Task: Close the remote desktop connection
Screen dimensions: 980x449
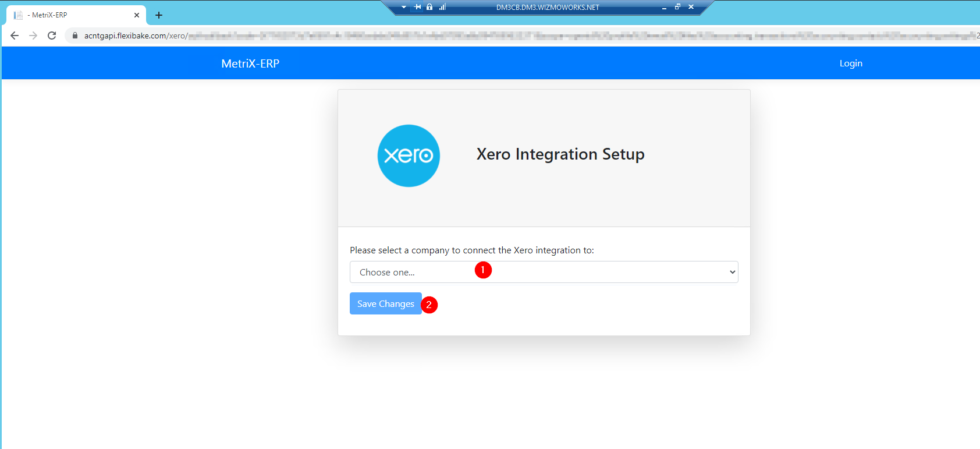Action: [x=691, y=7]
